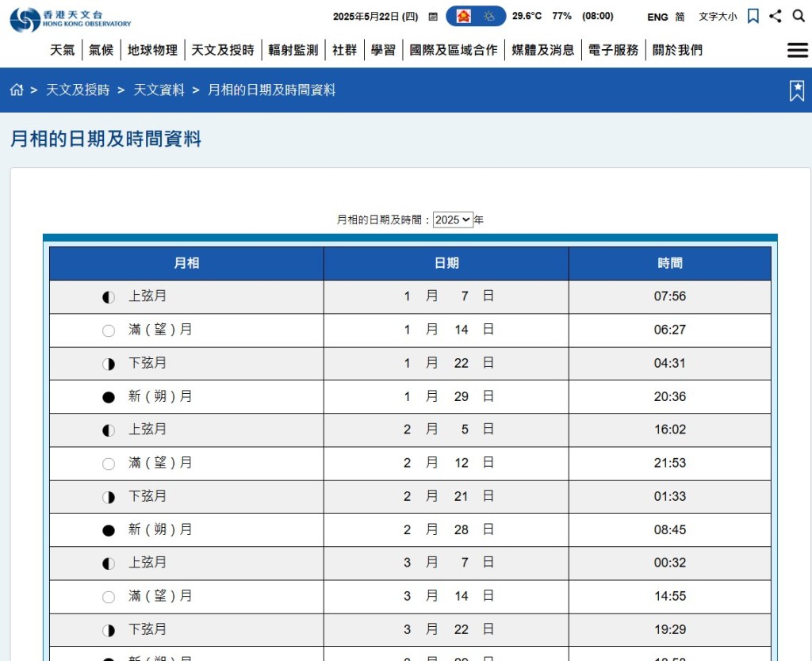The image size is (812, 661).
Task: Open the 氣候 menu
Action: pos(101,50)
